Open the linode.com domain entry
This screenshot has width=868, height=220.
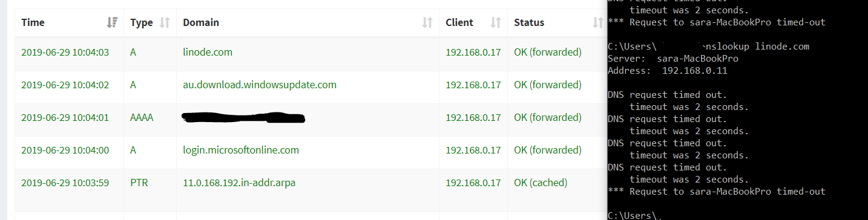(x=208, y=52)
